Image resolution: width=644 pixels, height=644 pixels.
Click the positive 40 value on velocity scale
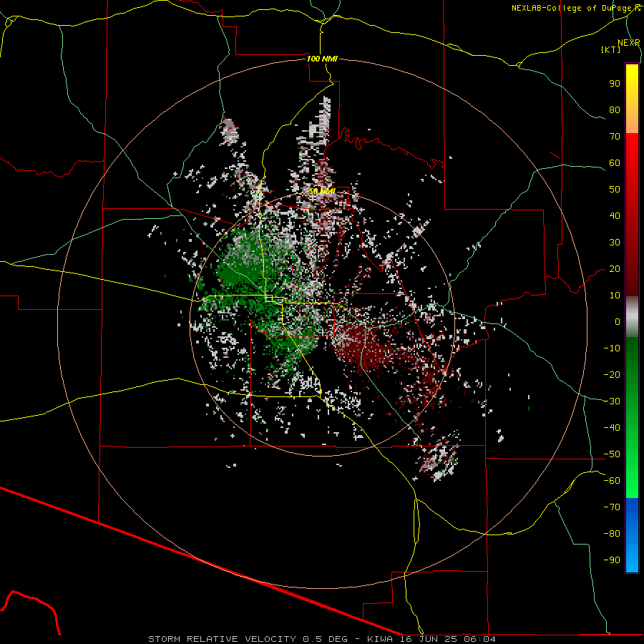[615, 215]
